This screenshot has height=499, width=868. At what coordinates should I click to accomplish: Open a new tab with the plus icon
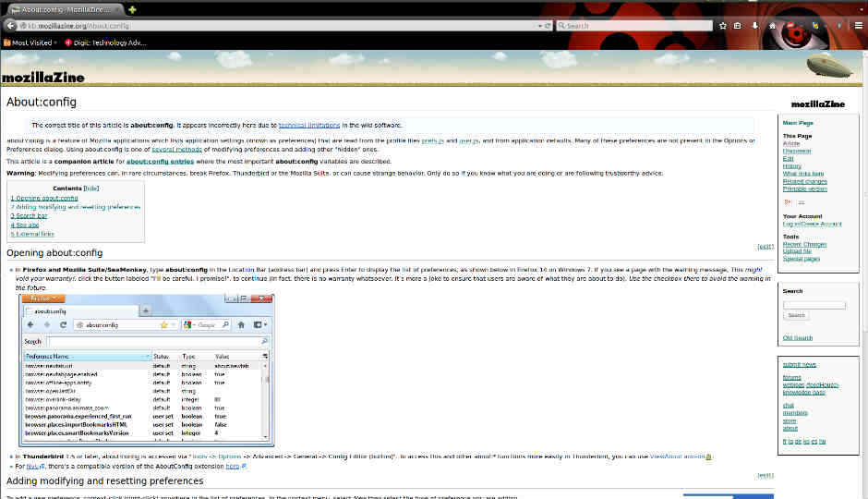[x=132, y=9]
